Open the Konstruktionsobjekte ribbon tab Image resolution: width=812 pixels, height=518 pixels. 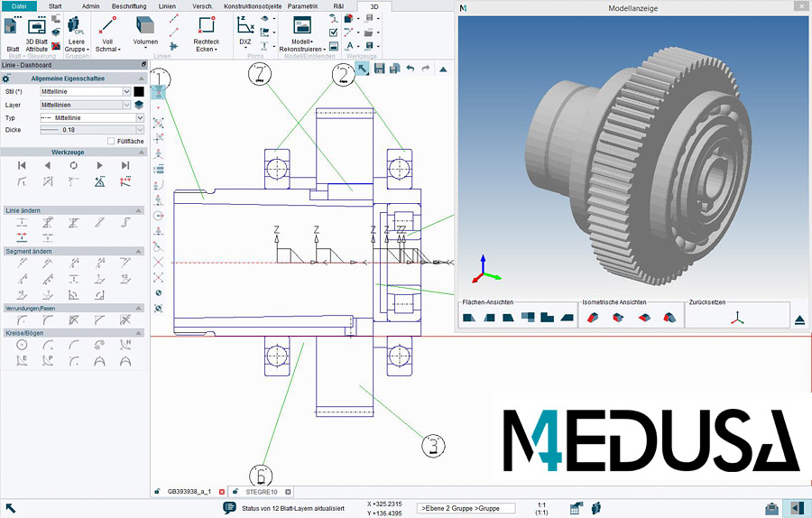coord(253,6)
